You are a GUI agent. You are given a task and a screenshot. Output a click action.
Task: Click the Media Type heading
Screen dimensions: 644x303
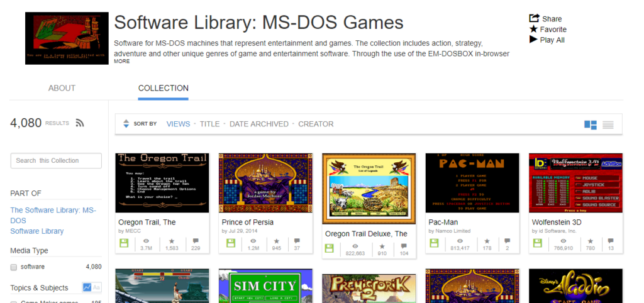[x=29, y=250]
